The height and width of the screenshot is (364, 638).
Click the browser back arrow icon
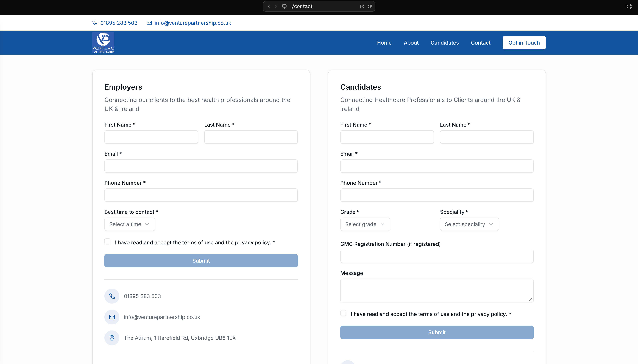coord(269,7)
